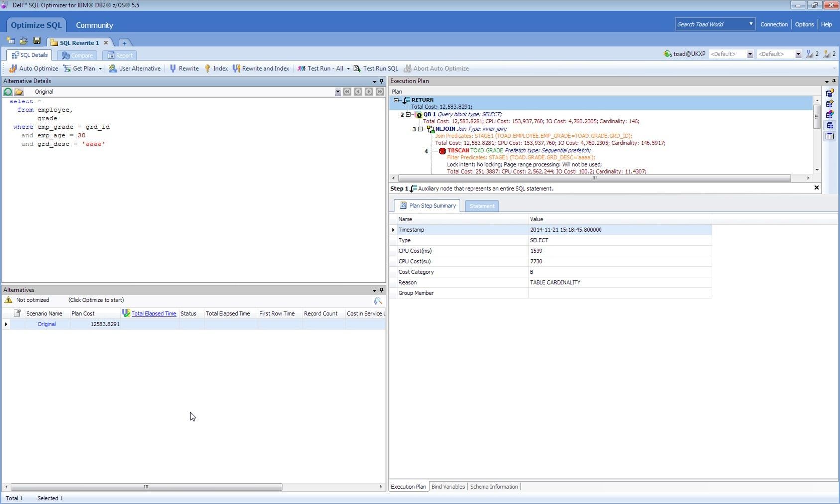Start Auto Optimize
The image size is (840, 504).
pos(33,68)
